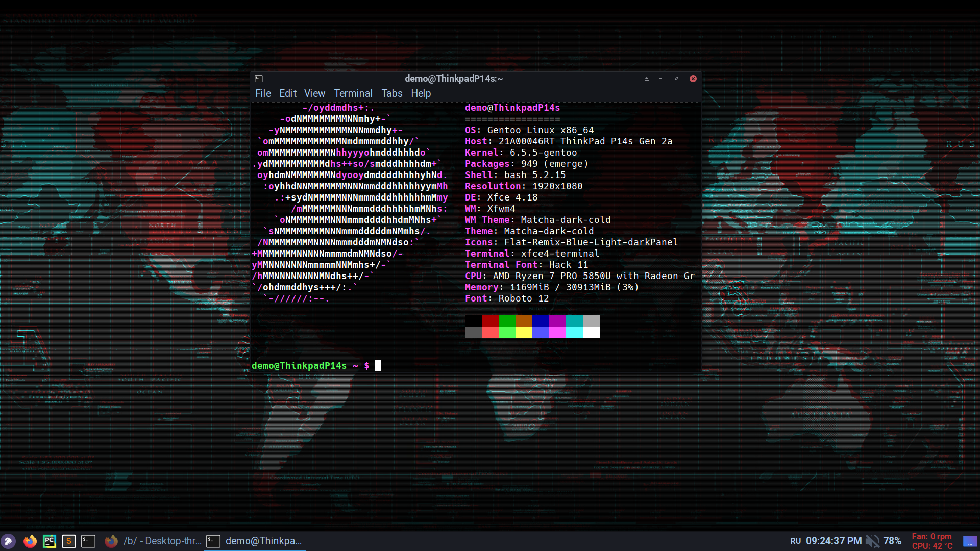This screenshot has height=551, width=980.
Task: Click the terminal prompt cursor block
Action: coord(378,366)
